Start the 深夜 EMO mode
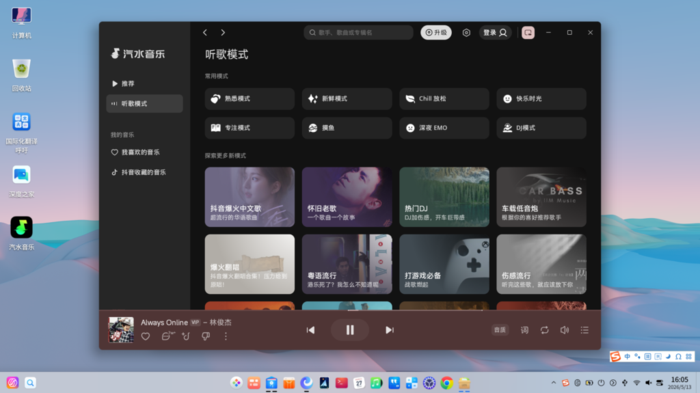Screen dimensions: 700x393 click(444, 128)
